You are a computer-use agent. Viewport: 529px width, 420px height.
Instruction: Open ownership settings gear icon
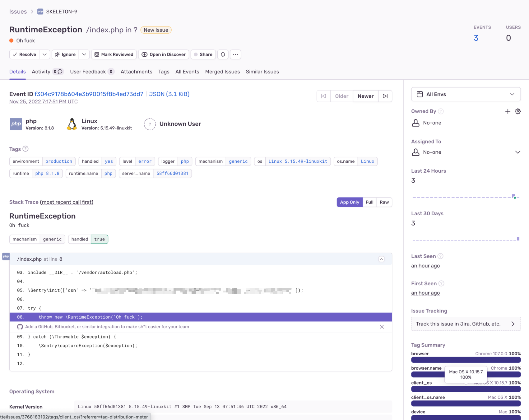[x=518, y=111]
